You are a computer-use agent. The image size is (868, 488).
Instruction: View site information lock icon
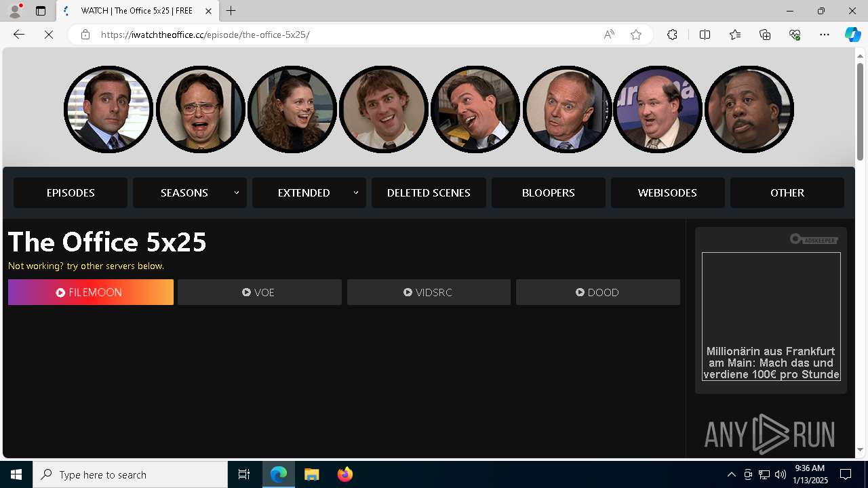(85, 35)
